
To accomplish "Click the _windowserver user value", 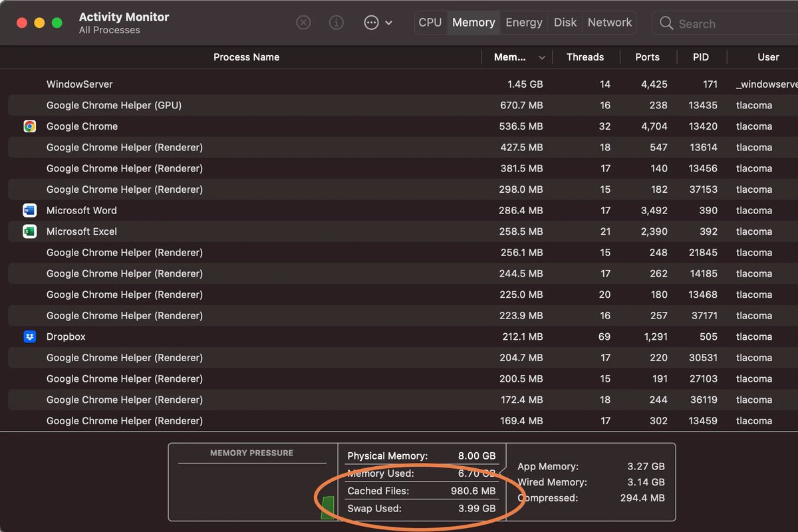I will tap(767, 84).
